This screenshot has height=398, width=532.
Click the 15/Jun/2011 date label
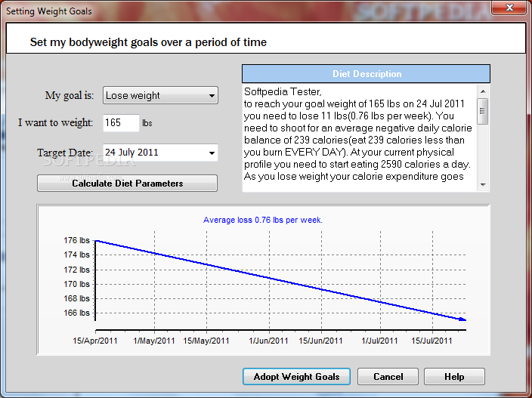point(320,341)
